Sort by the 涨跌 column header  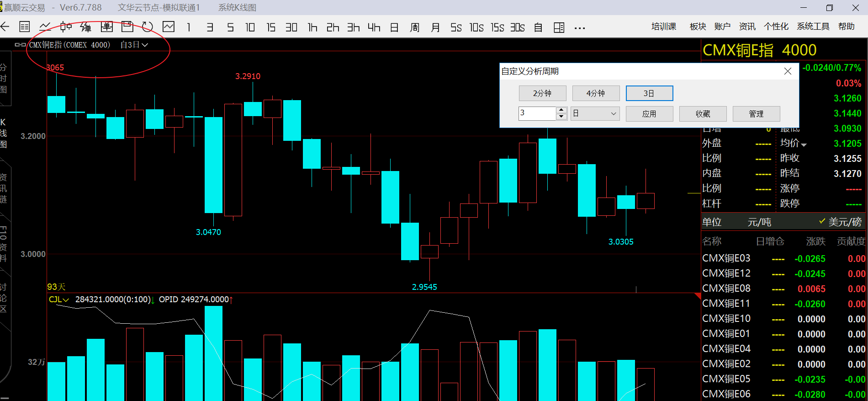pyautogui.click(x=816, y=241)
